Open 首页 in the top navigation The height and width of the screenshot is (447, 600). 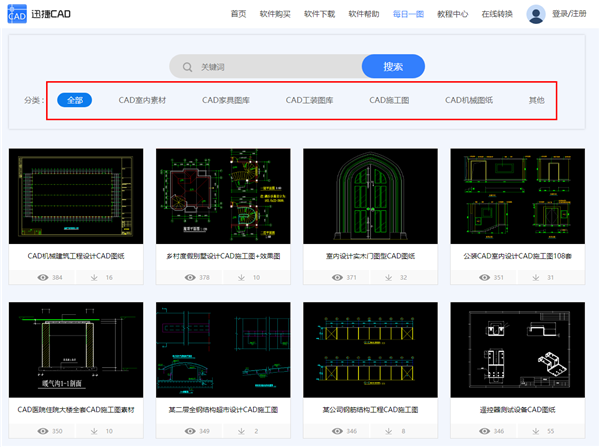(x=238, y=14)
